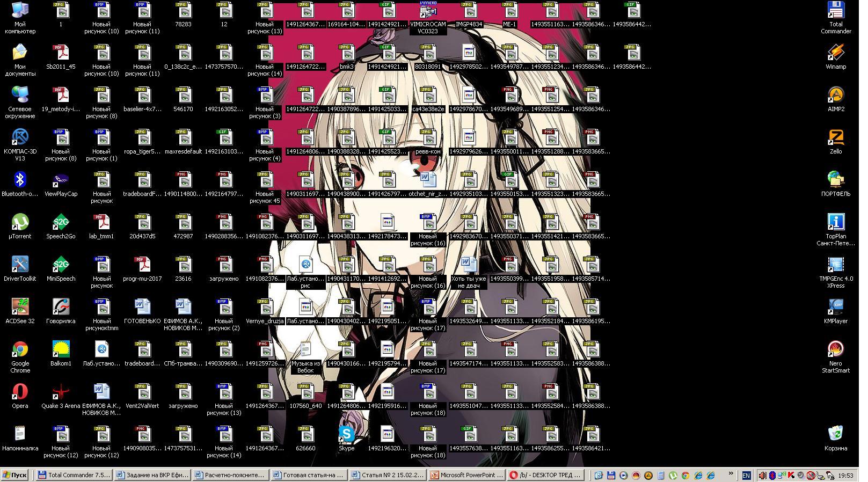Viewport: 868px width, 482px height.
Task: Select the ГОТОВЕНЬКО Word document
Action: 142,311
